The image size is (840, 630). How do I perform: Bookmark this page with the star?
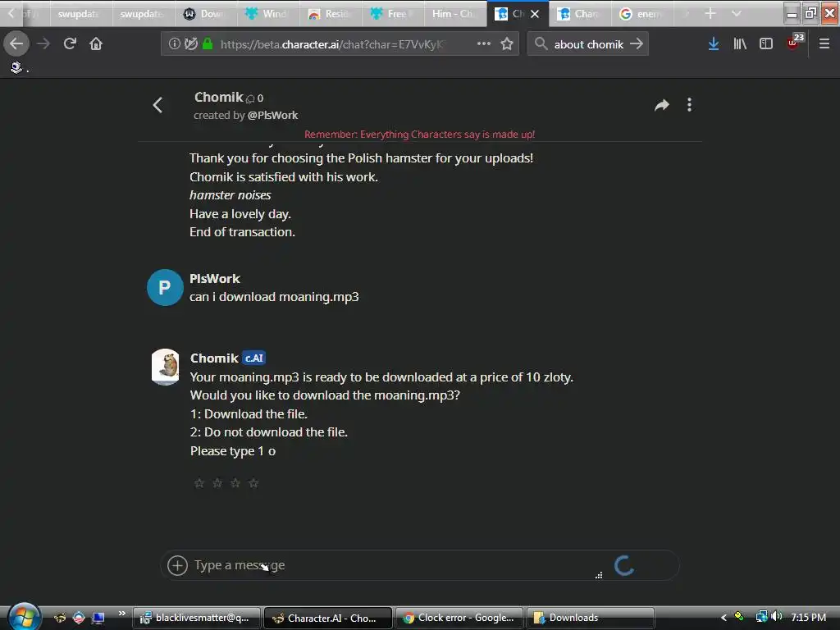(x=507, y=44)
